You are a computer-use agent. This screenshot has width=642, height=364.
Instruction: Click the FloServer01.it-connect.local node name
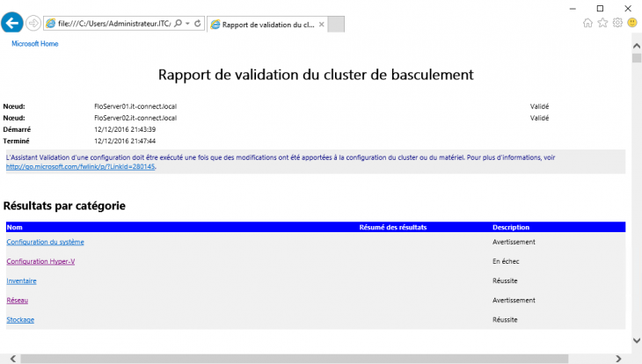click(x=135, y=106)
